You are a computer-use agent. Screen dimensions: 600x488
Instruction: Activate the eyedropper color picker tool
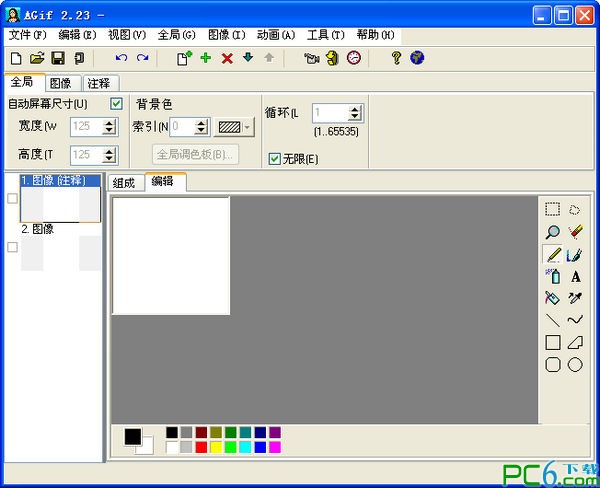(575, 298)
